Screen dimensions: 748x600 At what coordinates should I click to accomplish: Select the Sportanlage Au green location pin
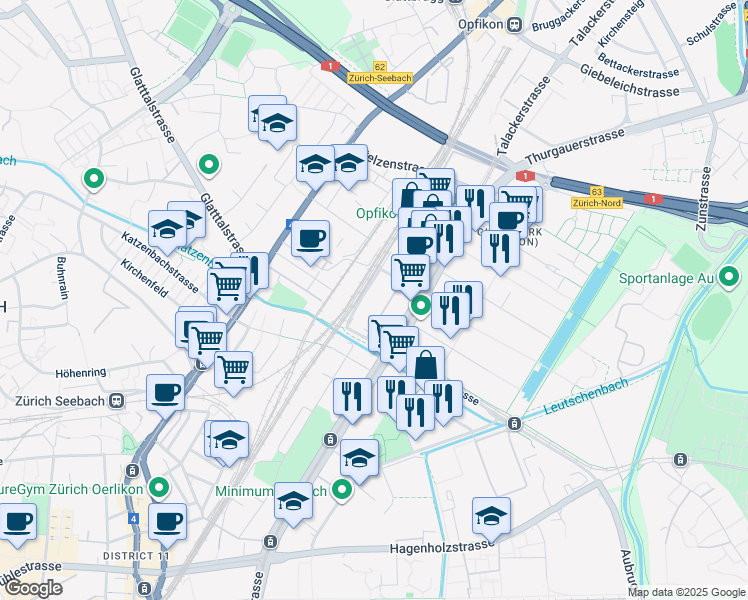click(x=728, y=277)
